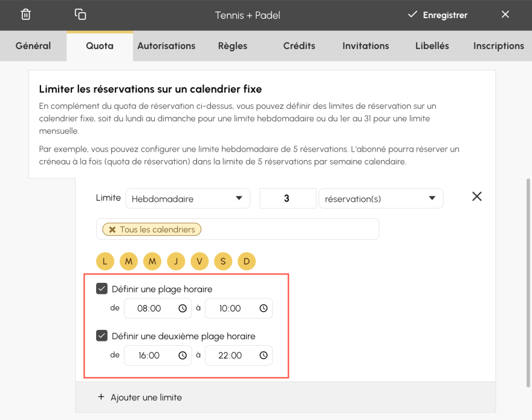Image resolution: width=532 pixels, height=420 pixels.
Task: Toggle the Lundi (L) day circle
Action: (x=105, y=261)
